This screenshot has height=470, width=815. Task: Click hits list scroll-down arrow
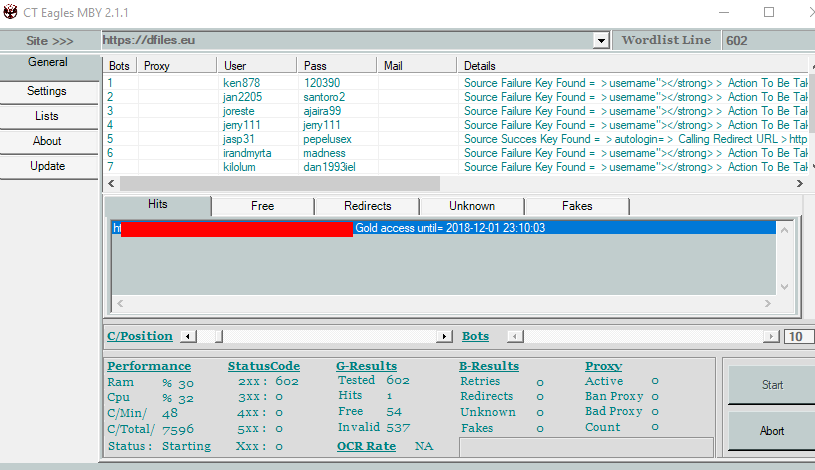(x=785, y=286)
